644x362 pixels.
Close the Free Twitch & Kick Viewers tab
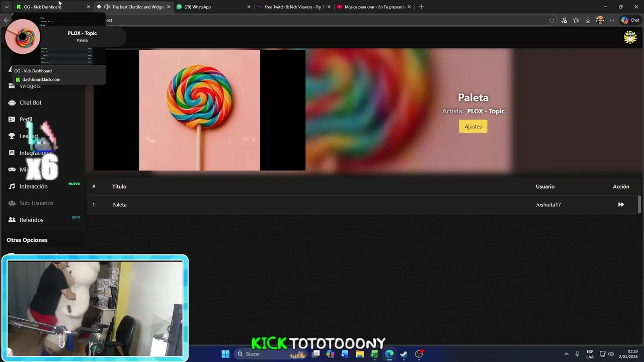click(329, 7)
